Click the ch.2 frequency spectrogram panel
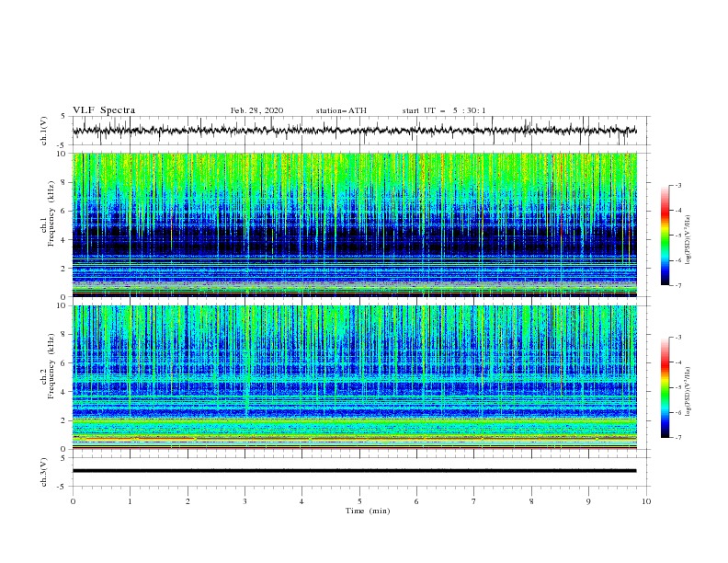Screen dimensions: 728x563 pos(354,377)
